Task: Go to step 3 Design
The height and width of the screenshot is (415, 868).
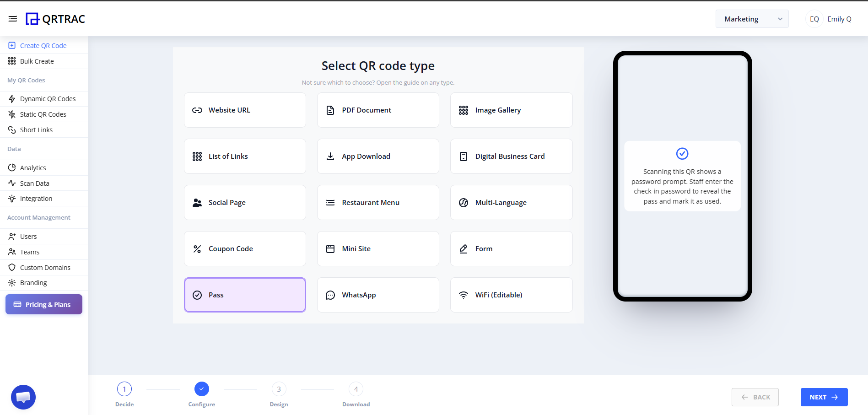Action: 279,389
